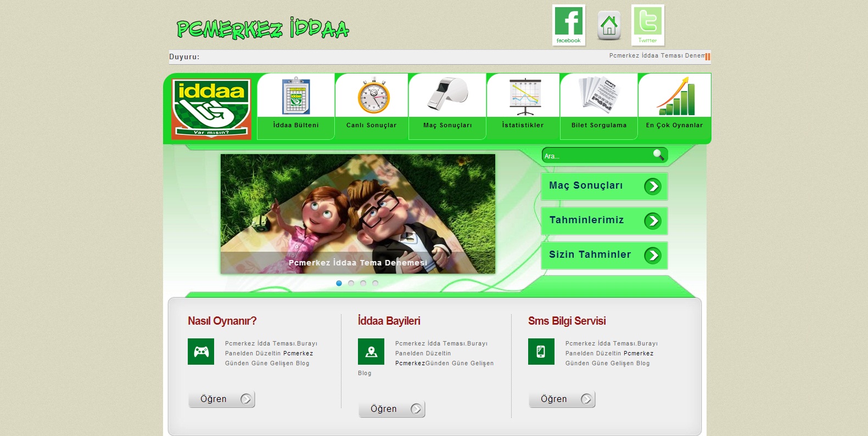The image size is (868, 436).
Task: Click the arrow on Maç Sonuçları banner
Action: (653, 186)
